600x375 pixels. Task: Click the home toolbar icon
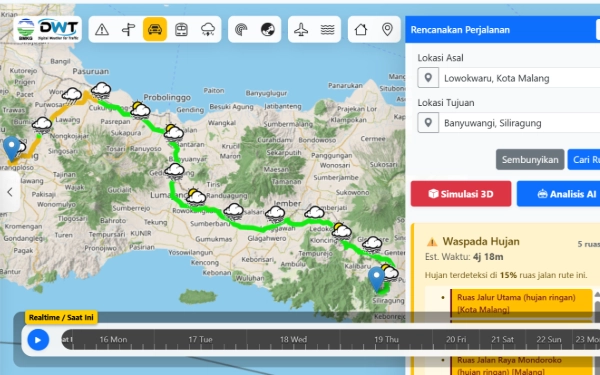pos(361,29)
